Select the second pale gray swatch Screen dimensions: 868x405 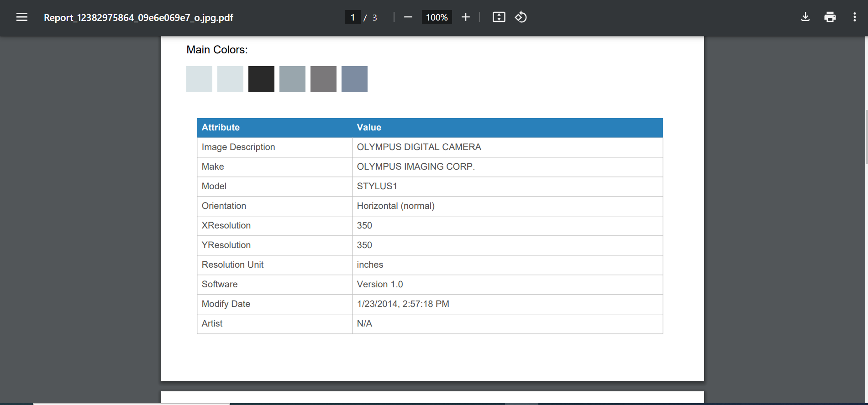point(230,79)
